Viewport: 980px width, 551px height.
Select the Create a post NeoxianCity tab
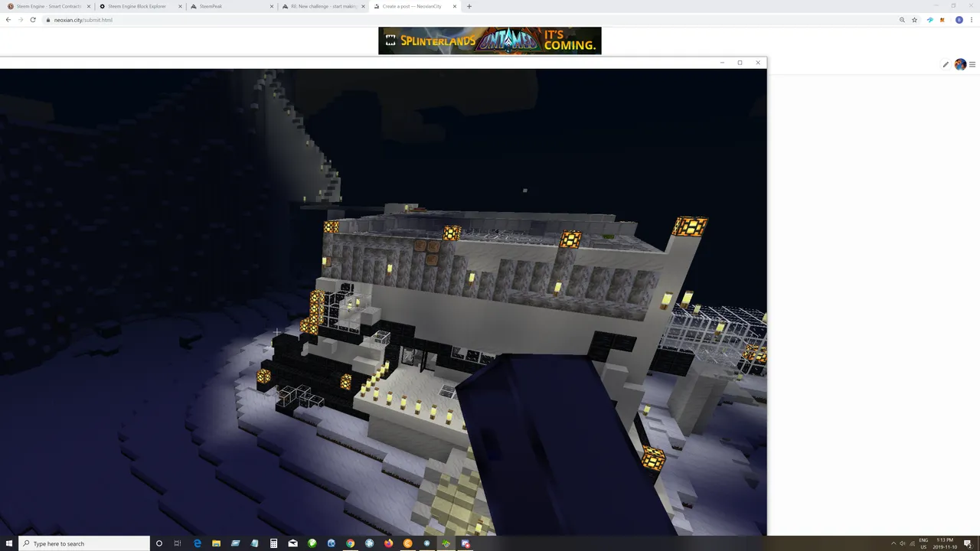[413, 6]
